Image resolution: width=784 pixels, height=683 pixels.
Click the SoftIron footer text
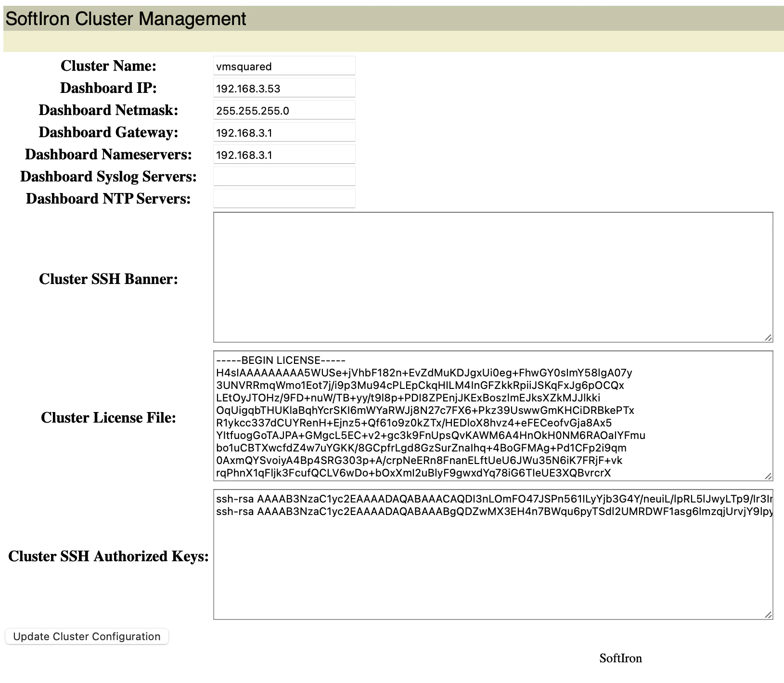coord(620,658)
